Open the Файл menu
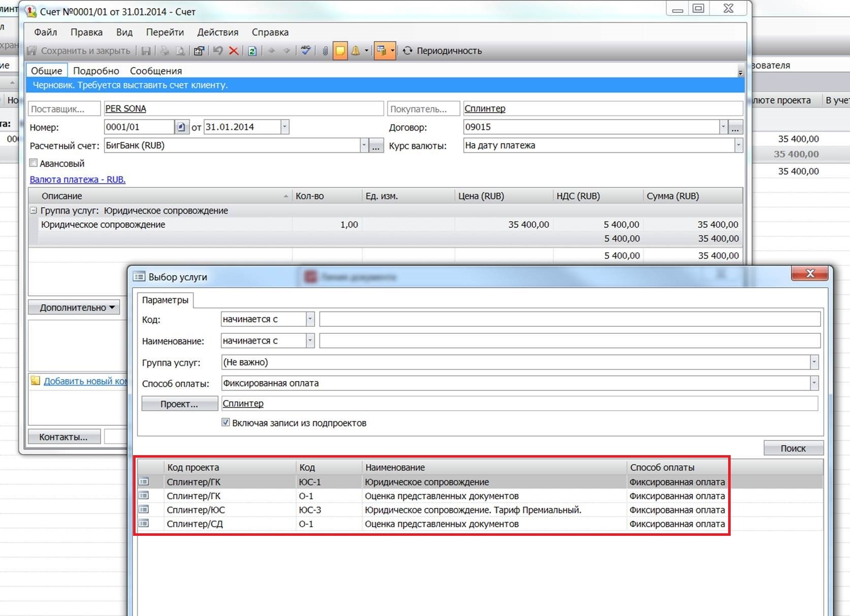Image resolution: width=850 pixels, height=616 pixels. (46, 32)
